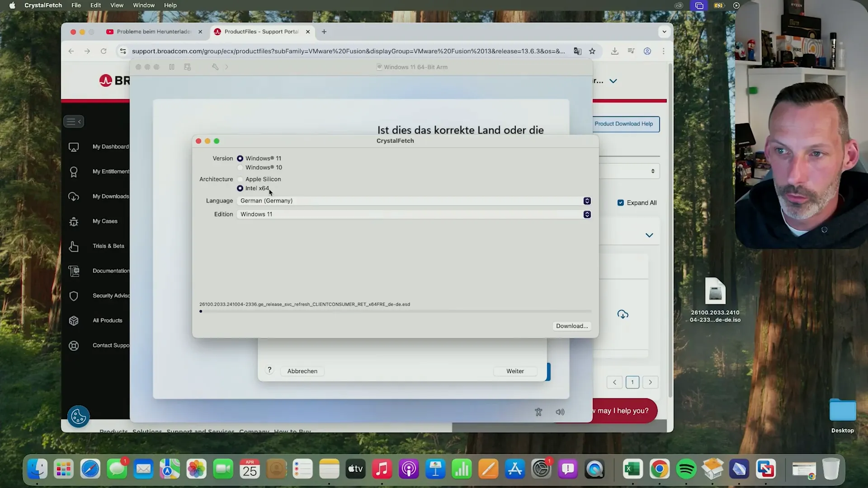Viewport: 868px width, 488px height.
Task: Click the cloud download icon for the product file
Action: coord(623,314)
